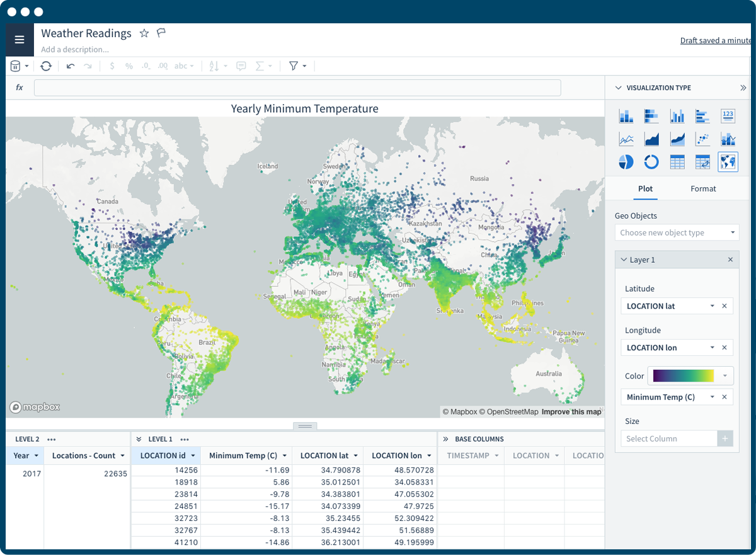Click the refresh data icon in the toolbar
This screenshot has width=756, height=555.
pos(45,66)
